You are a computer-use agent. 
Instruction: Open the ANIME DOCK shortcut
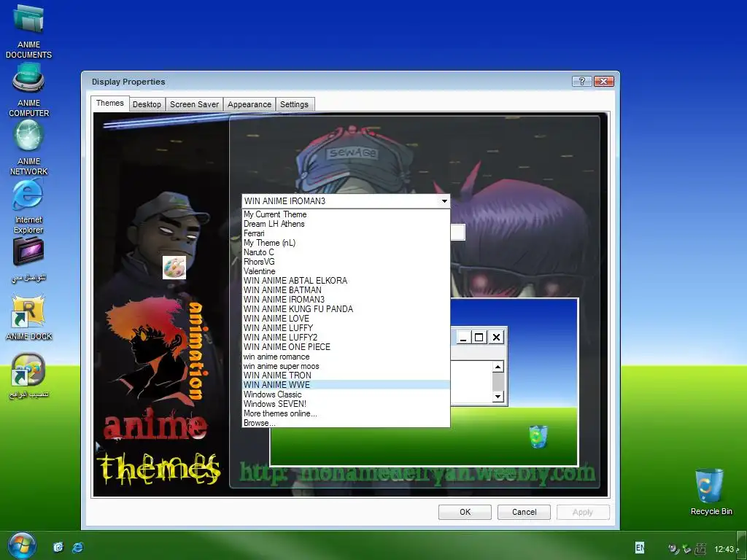[28, 316]
